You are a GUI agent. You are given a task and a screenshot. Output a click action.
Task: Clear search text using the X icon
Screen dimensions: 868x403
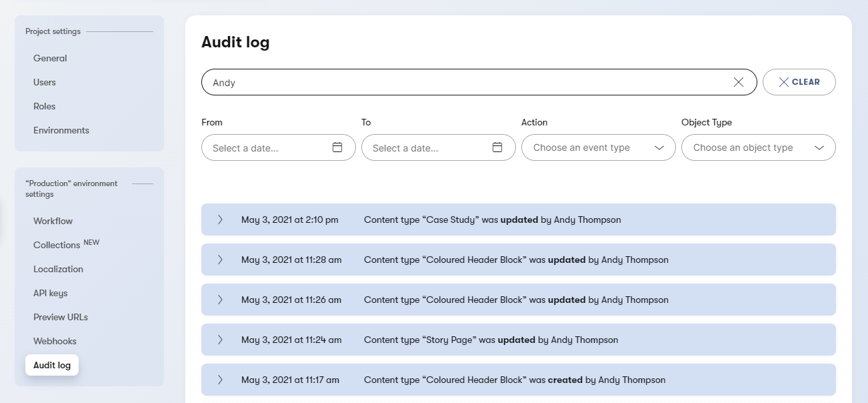tap(738, 82)
